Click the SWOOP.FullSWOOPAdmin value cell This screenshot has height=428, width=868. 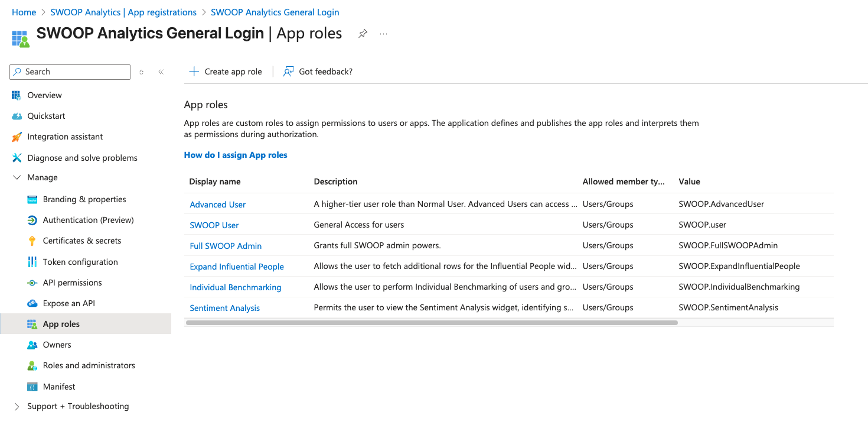click(729, 245)
